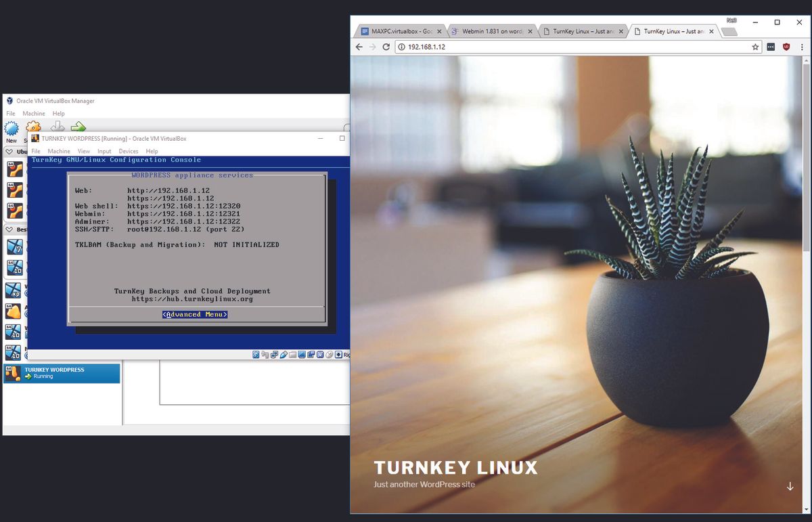Viewport: 812px width, 522px height.
Task: Open the browser three-dot menu
Action: [x=802, y=47]
